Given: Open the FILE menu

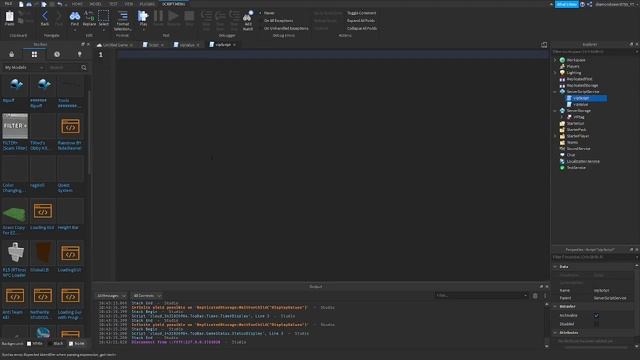Looking at the screenshot, I should pos(8,4).
